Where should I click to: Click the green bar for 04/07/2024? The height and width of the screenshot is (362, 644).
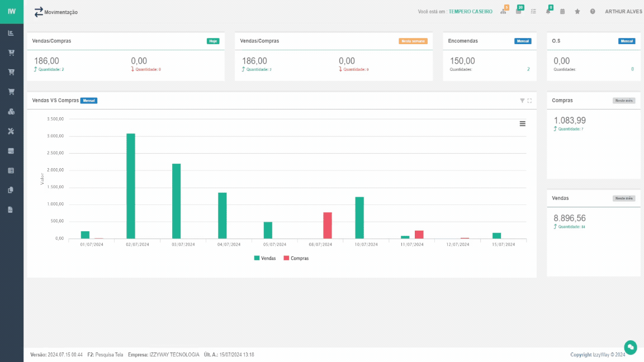222,216
